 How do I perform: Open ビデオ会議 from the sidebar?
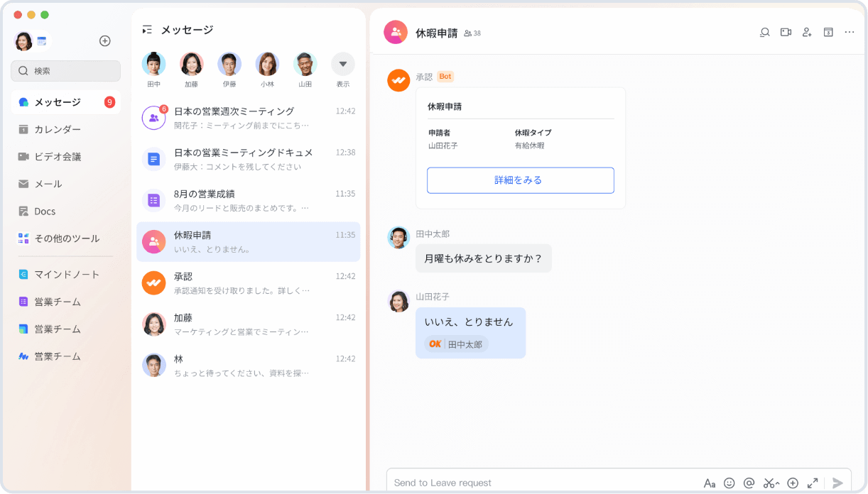pyautogui.click(x=58, y=157)
